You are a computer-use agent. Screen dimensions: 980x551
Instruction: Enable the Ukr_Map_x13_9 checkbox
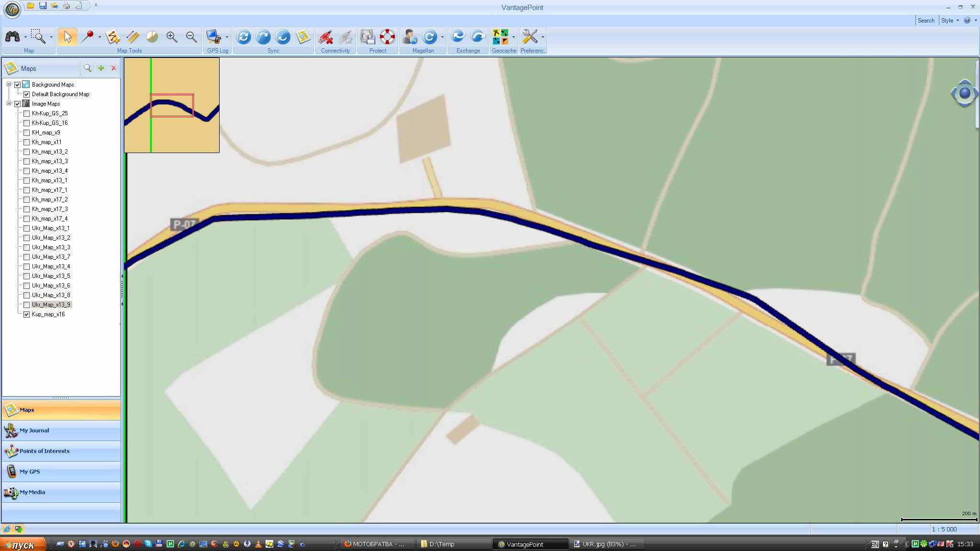(27, 305)
